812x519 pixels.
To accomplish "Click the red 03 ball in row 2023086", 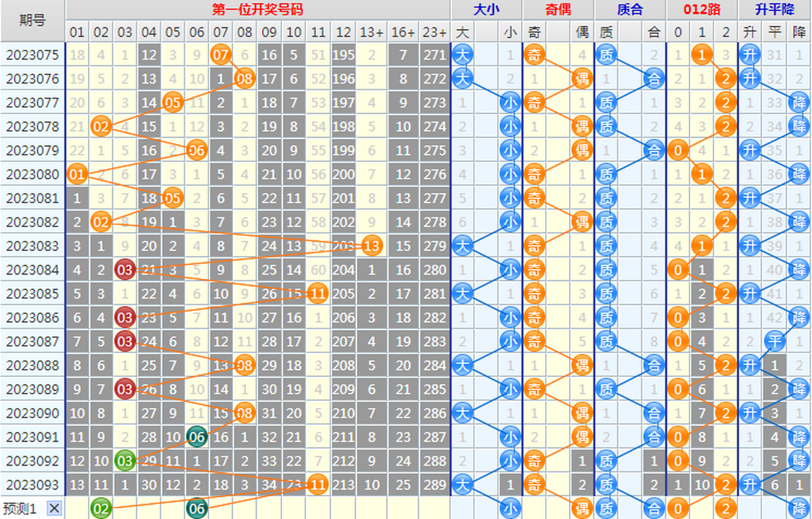I will point(125,318).
